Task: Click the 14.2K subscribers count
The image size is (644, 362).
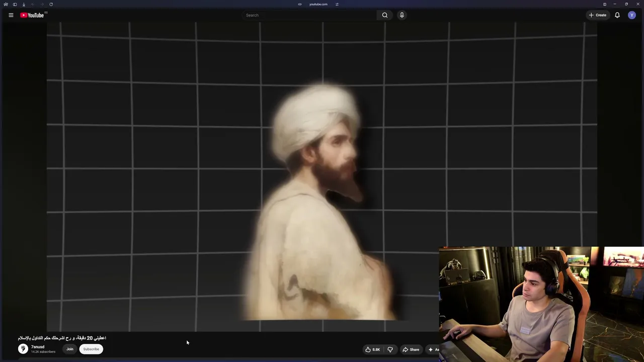Action: [43, 352]
